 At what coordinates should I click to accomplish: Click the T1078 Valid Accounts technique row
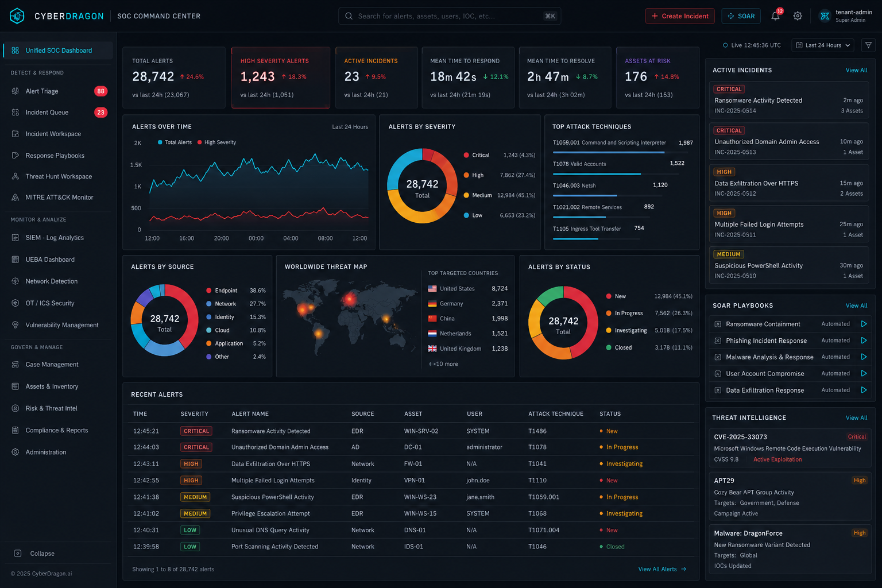click(620, 167)
